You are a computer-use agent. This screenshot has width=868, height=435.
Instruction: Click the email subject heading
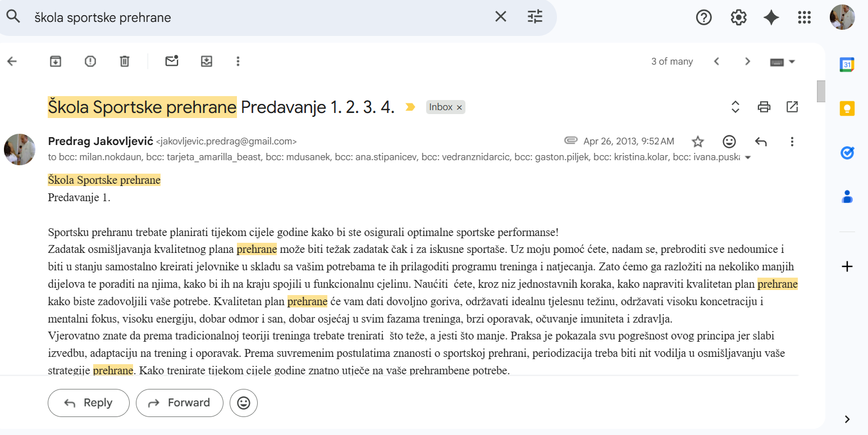pos(221,107)
